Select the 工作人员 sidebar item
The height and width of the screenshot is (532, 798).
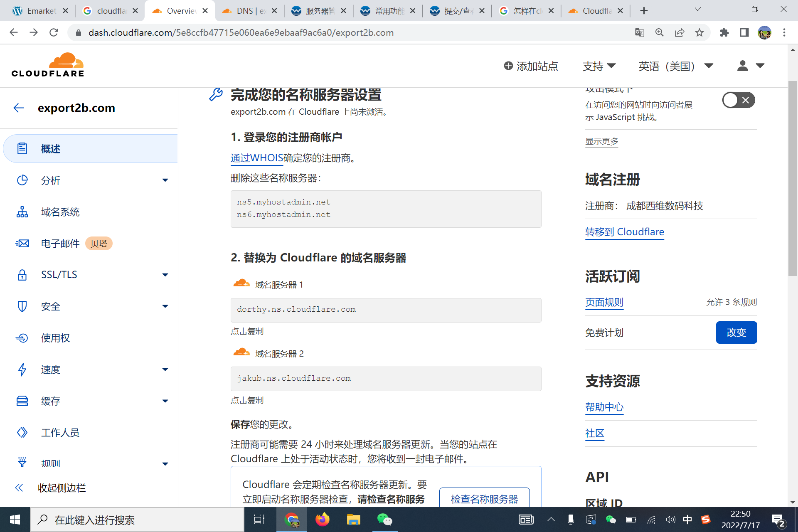pos(60,433)
